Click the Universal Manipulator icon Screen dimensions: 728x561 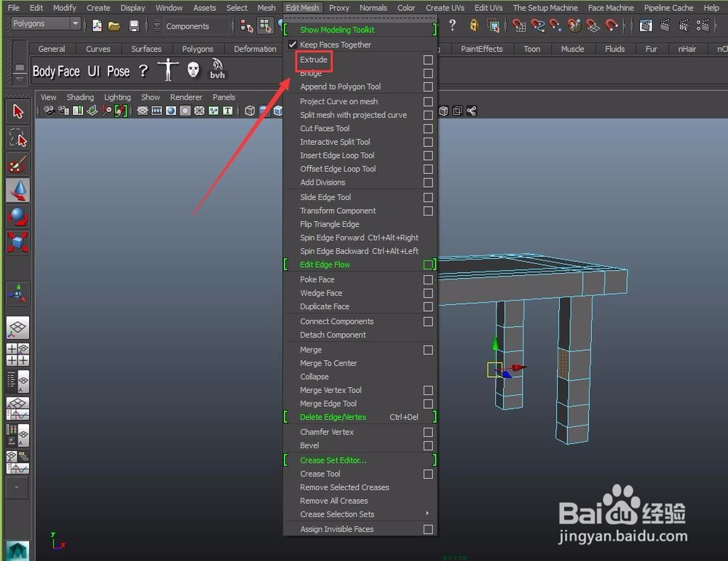tap(17, 293)
